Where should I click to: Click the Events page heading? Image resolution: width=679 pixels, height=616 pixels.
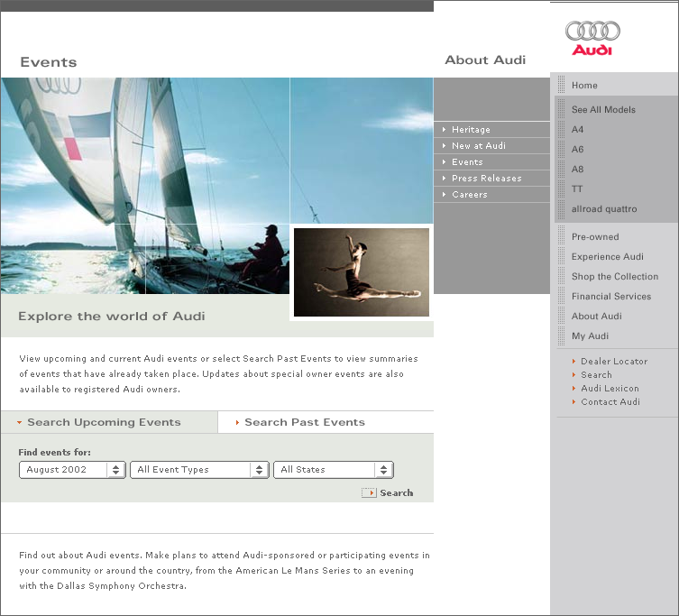[x=49, y=62]
